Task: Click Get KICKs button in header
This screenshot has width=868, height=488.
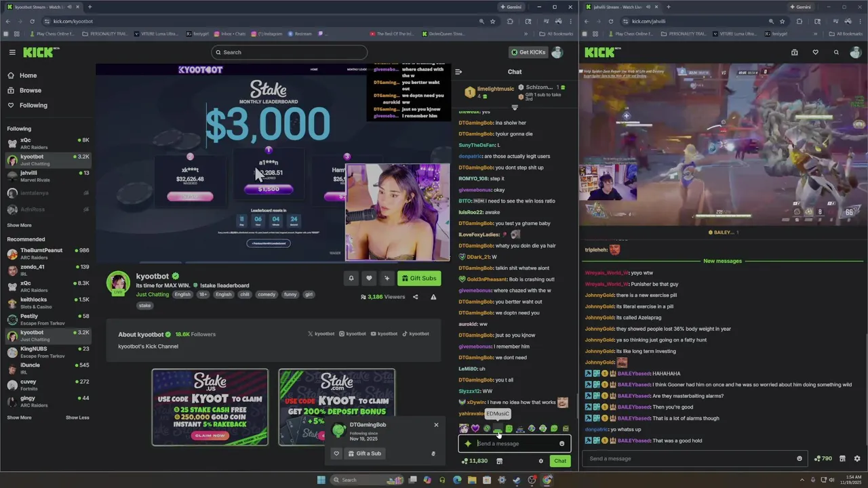Action: pos(528,52)
